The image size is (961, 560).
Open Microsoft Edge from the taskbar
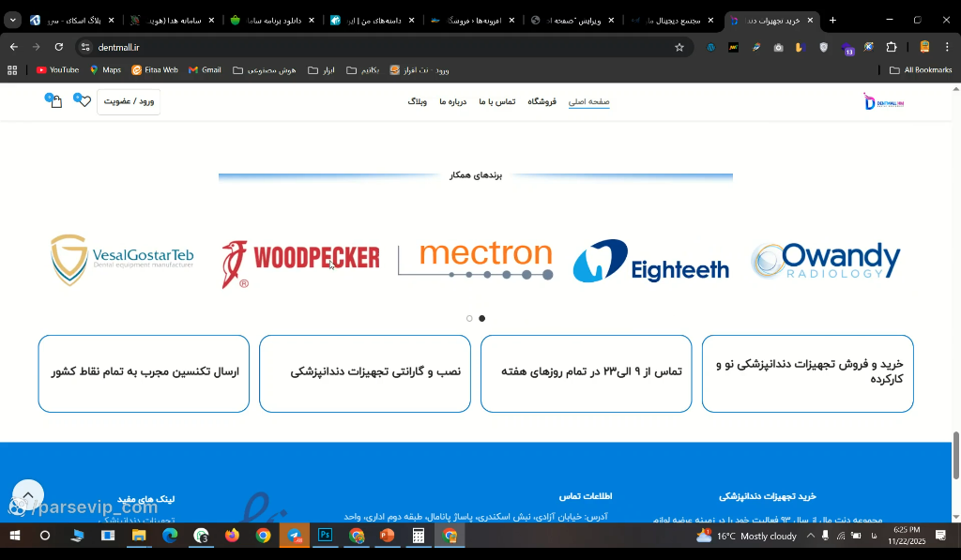click(x=170, y=536)
